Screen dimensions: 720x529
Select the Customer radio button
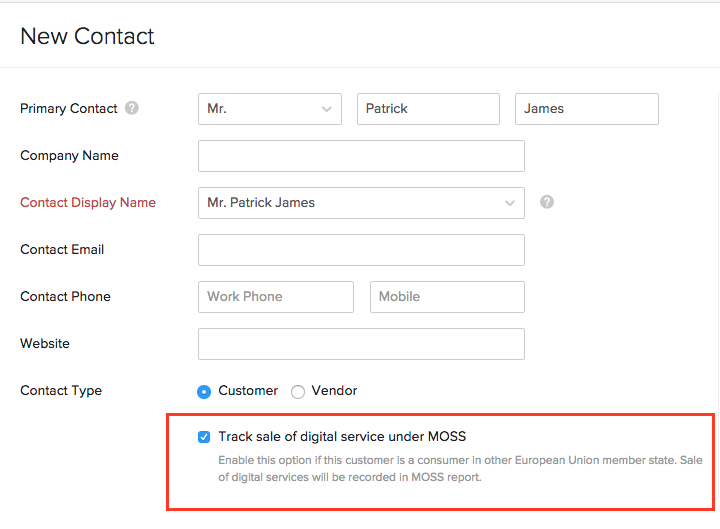click(x=204, y=392)
